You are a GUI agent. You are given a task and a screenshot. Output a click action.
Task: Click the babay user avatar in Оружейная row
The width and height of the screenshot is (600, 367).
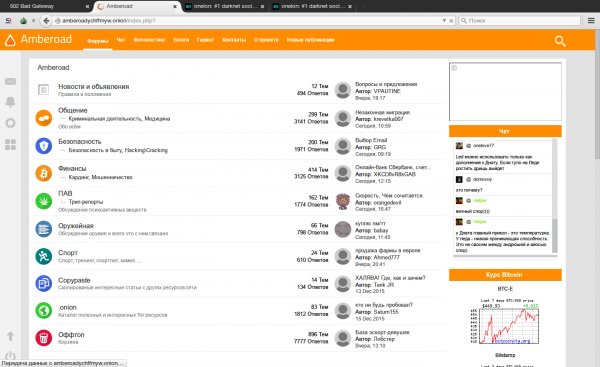click(x=343, y=229)
